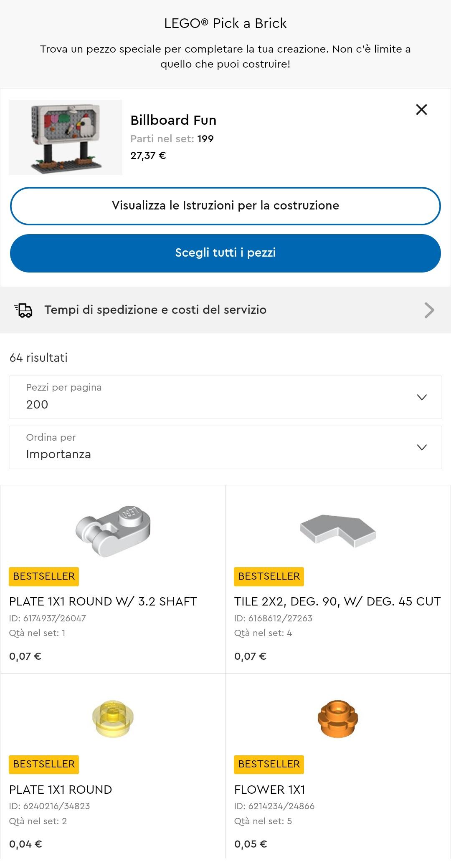Expand the Pezzi per pagina dropdown

(x=225, y=397)
